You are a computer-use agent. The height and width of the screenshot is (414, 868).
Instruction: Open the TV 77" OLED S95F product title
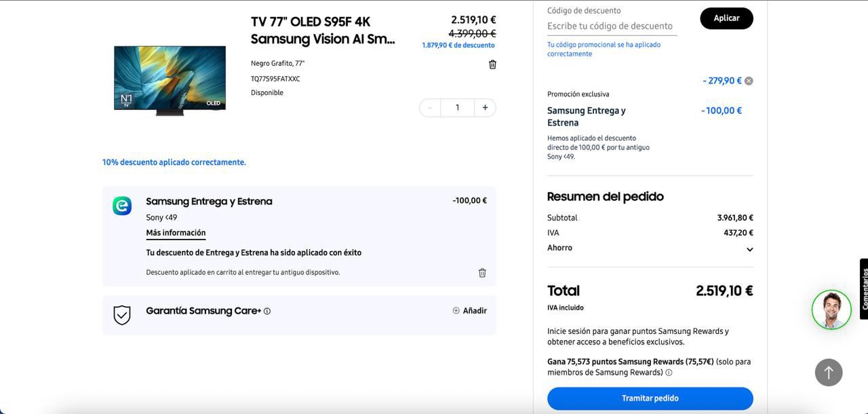pyautogui.click(x=323, y=31)
